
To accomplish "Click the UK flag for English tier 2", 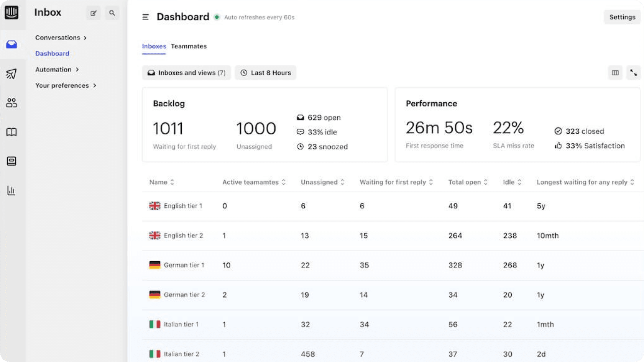I will [155, 235].
